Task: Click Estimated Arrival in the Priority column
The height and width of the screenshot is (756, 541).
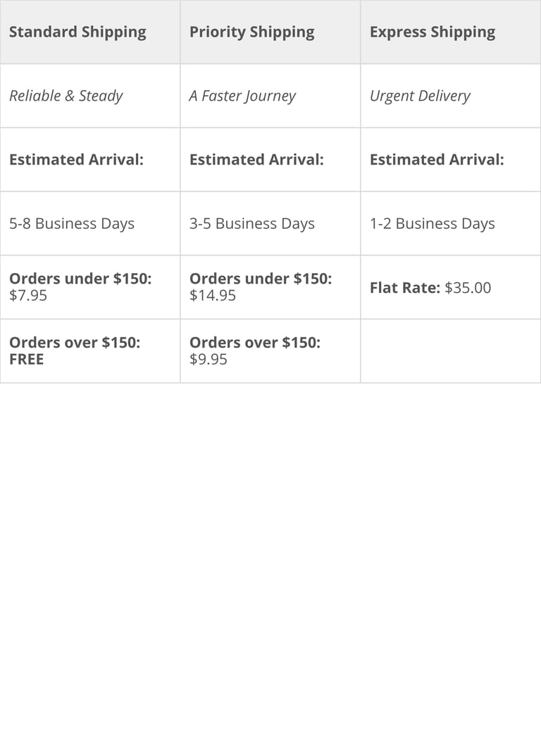Action: (256, 160)
